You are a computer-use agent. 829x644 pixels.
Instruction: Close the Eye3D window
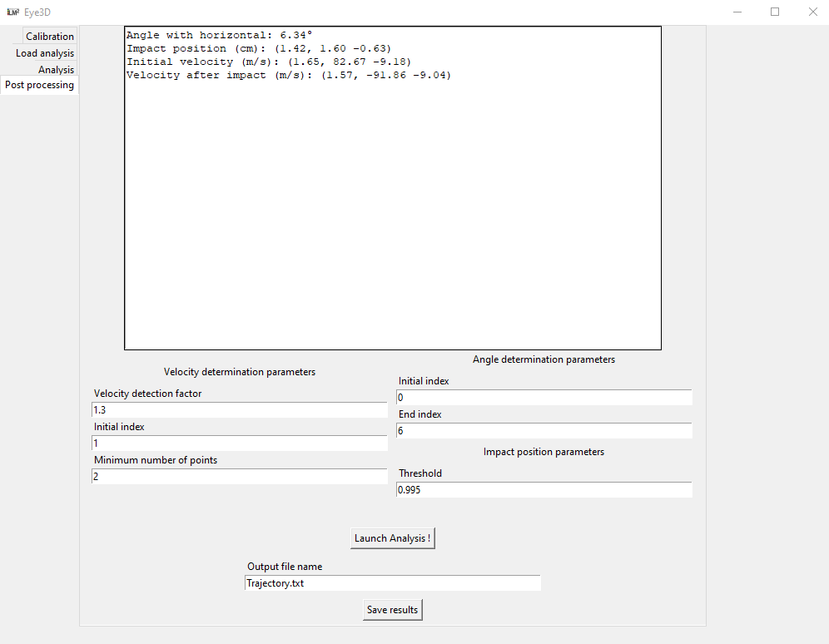[812, 12]
